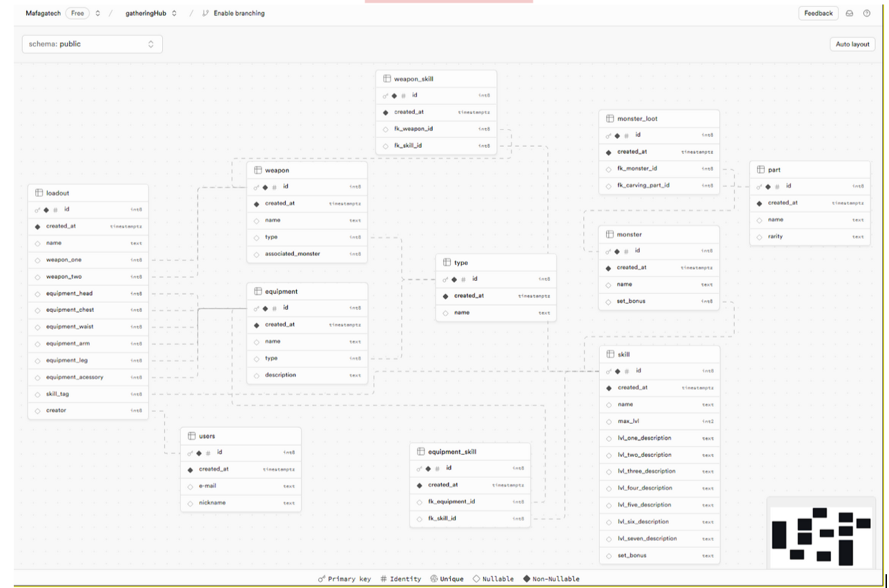Click the help question mark icon
The width and height of the screenshot is (889, 588).
click(x=867, y=13)
